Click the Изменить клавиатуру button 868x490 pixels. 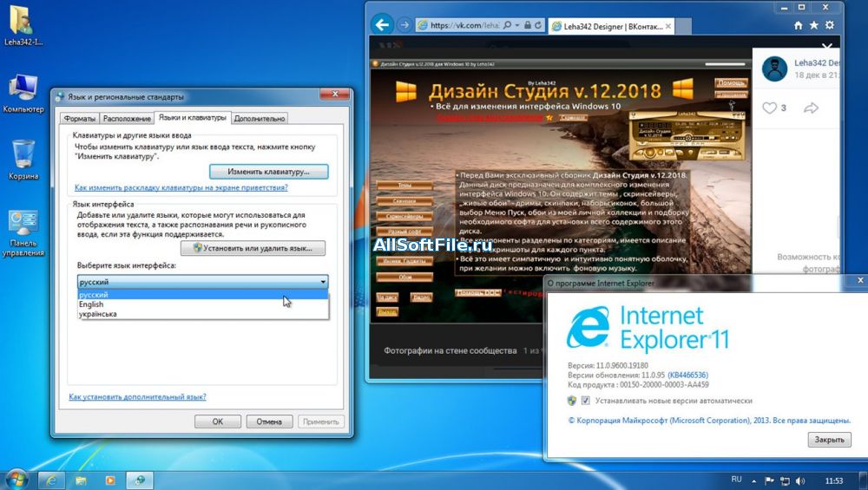[267, 172]
